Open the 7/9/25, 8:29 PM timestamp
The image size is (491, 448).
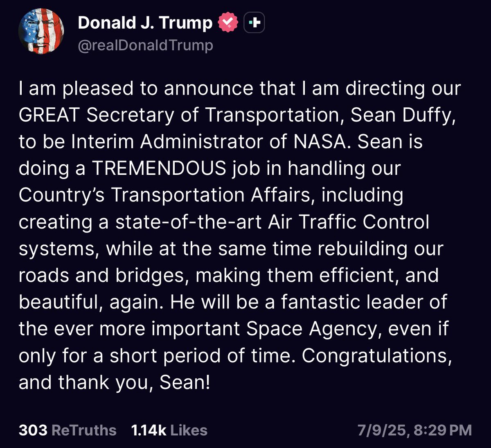(414, 430)
